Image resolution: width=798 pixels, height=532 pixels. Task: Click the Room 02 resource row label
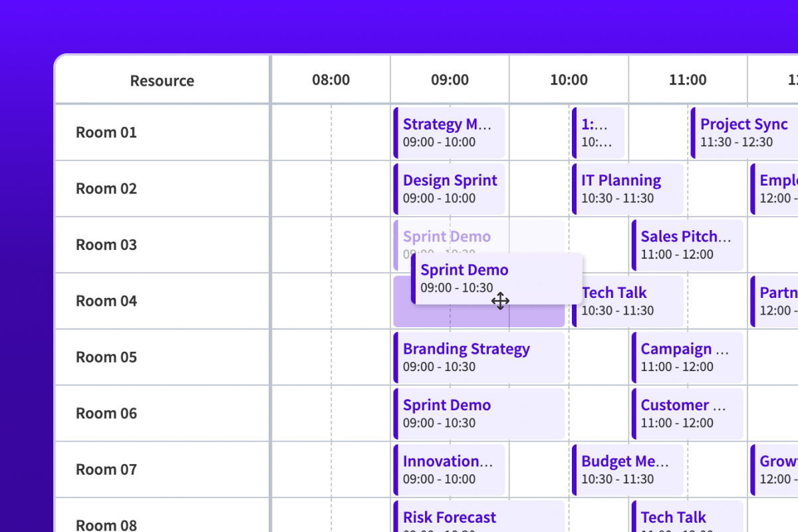pyautogui.click(x=106, y=188)
